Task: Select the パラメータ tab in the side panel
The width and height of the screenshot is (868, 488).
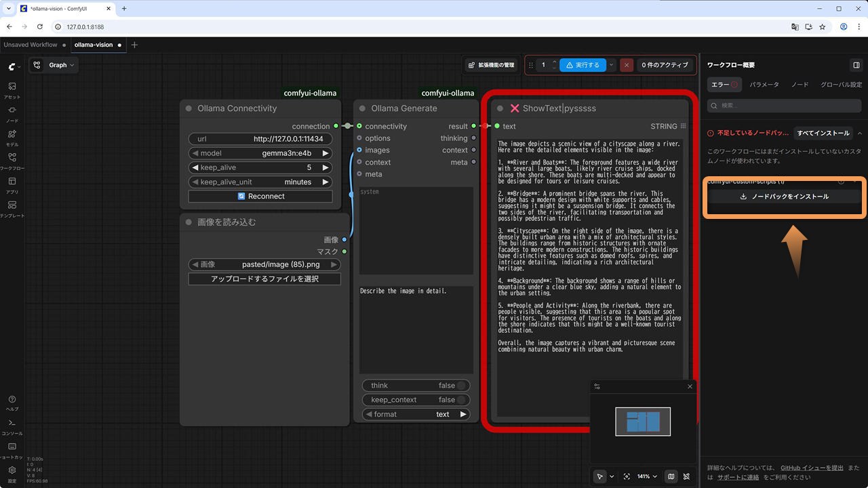Action: [764, 85]
